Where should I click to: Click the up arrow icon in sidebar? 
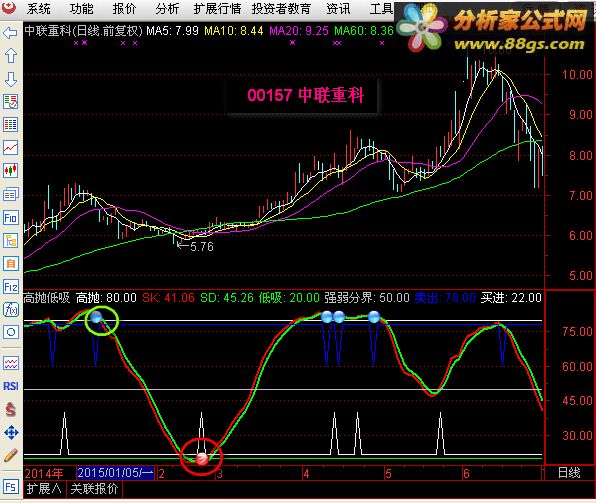click(x=11, y=56)
